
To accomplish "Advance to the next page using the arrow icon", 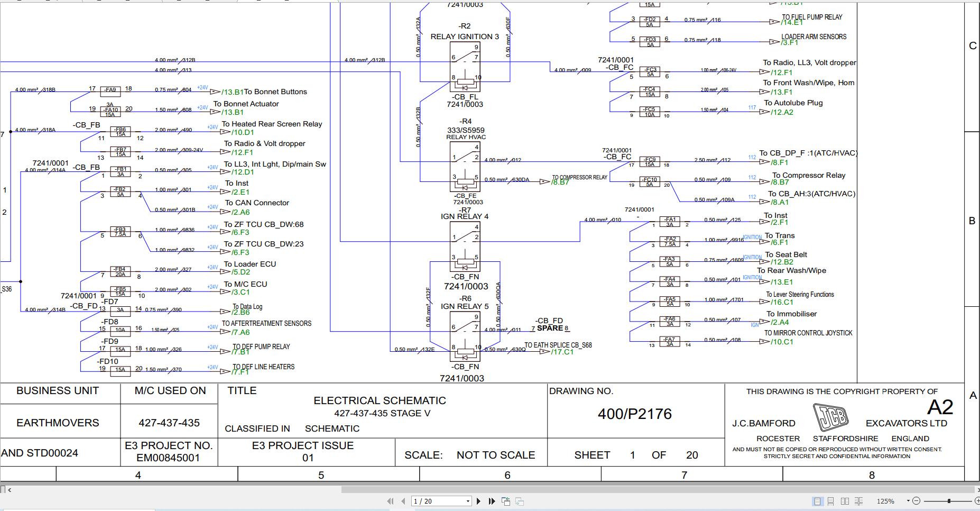I will click(x=478, y=500).
